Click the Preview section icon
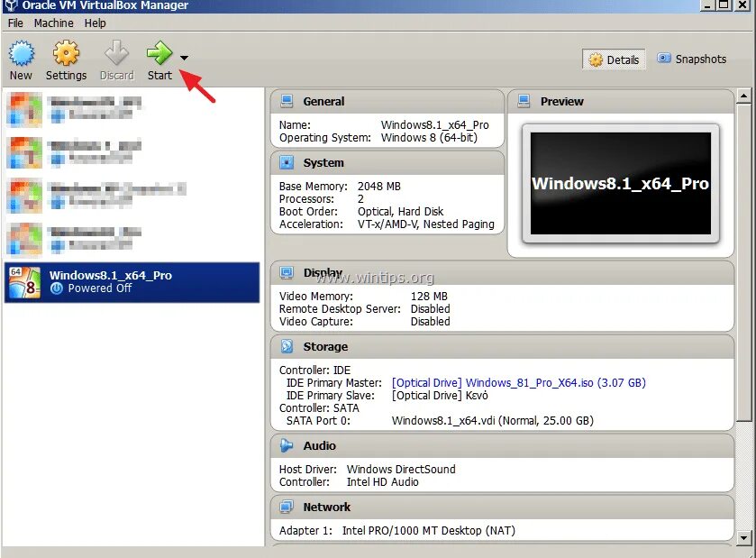Viewport: 756px width, 558px height. (x=524, y=101)
